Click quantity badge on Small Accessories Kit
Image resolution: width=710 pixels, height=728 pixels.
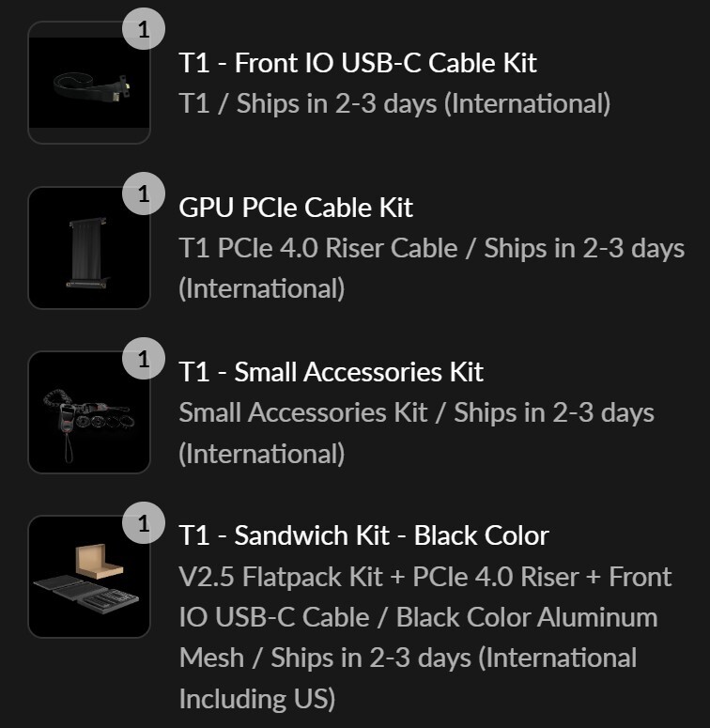(144, 359)
